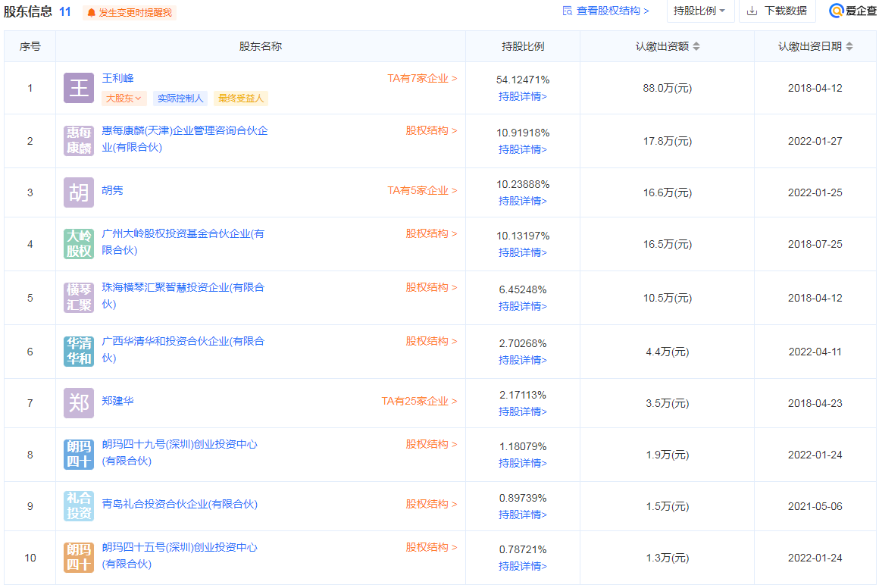Open 持股详情 under 10.13197%
Image resolution: width=879 pixels, height=588 pixels.
pyautogui.click(x=522, y=252)
